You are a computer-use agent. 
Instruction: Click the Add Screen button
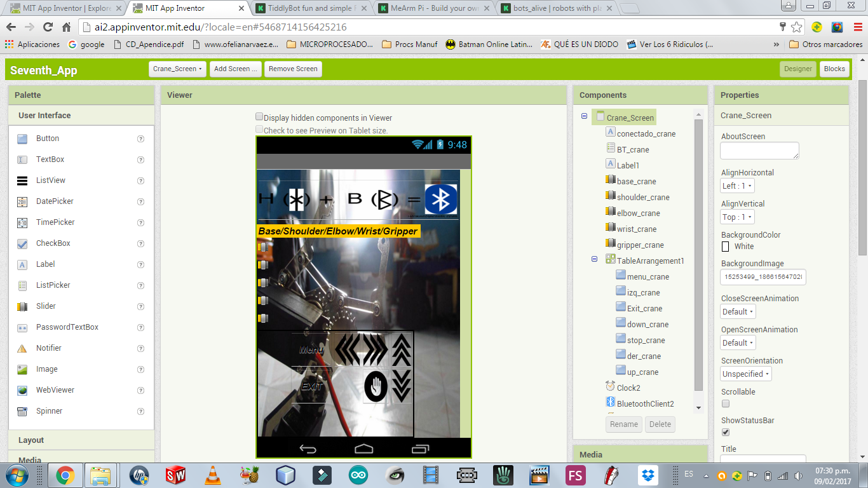pyautogui.click(x=236, y=69)
